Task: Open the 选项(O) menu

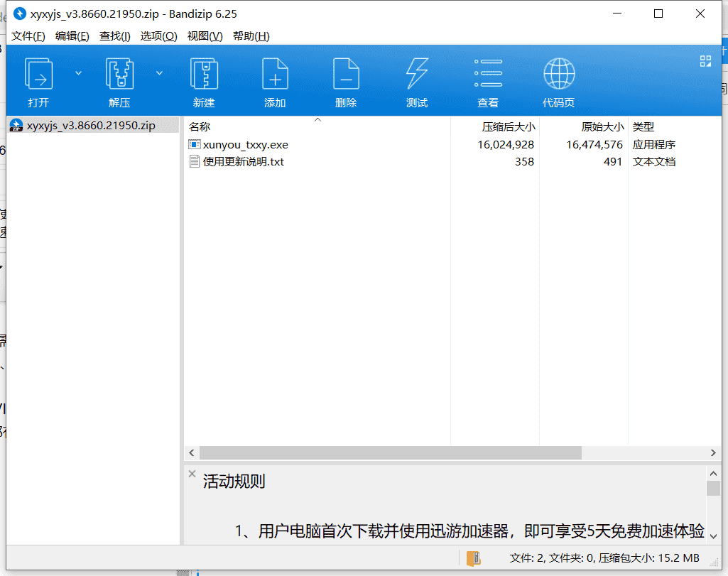Action: tap(159, 36)
